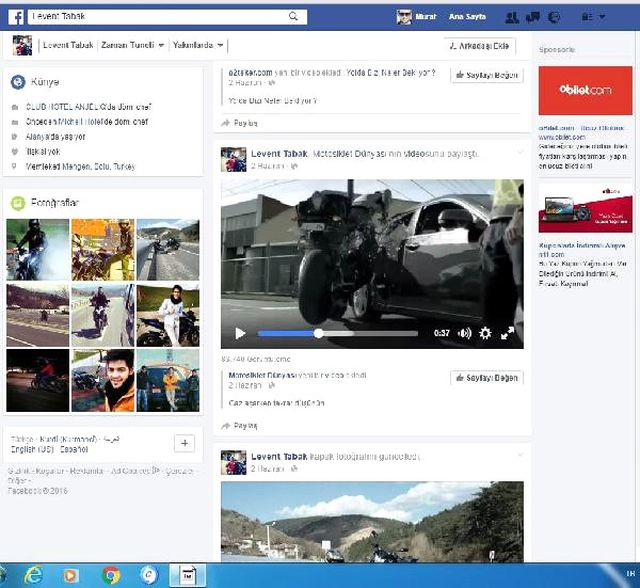The image size is (640, 588).
Task: Open the messages icon in top bar
Action: pos(533,17)
